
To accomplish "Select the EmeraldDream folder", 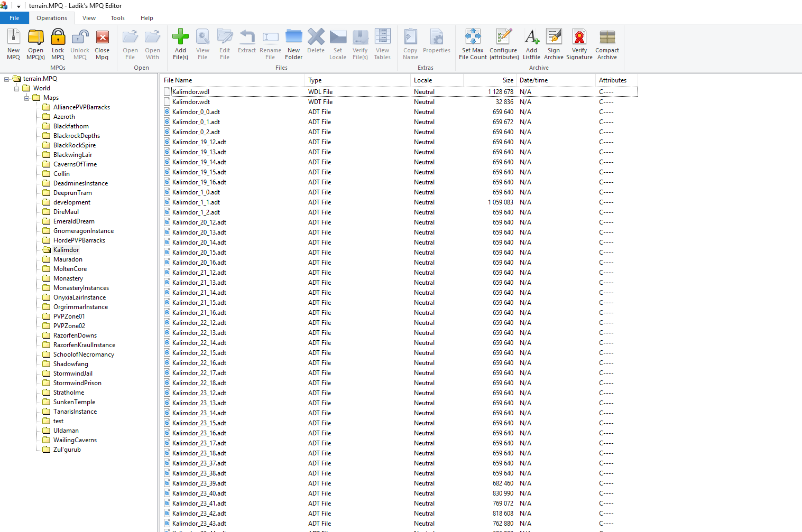I will 74,221.
